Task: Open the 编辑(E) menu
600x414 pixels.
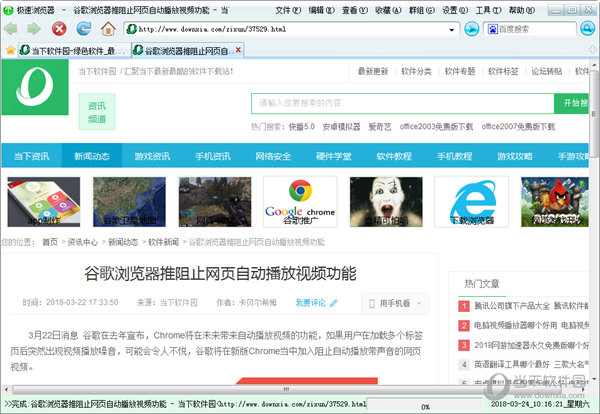Action: pos(321,10)
